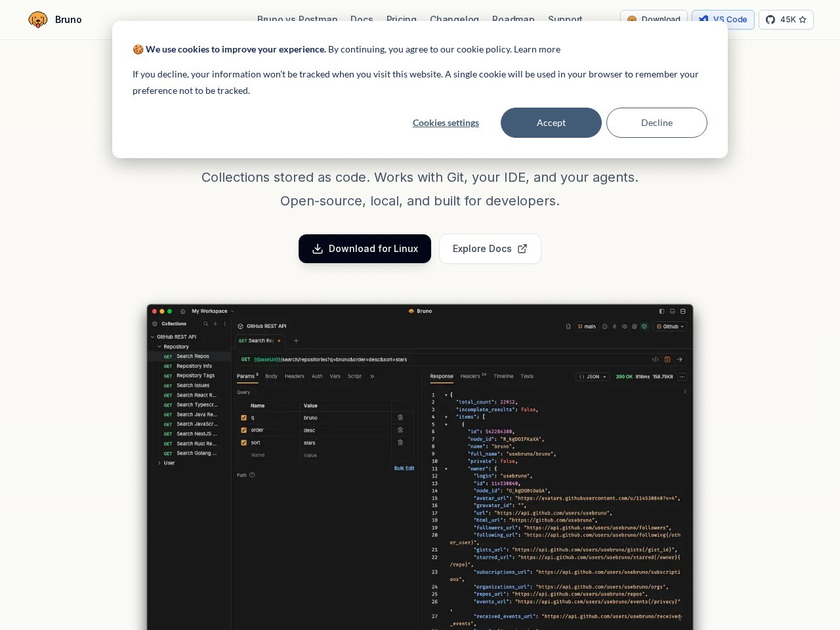Click the cube icon beside Collections title
Viewport: 840px width, 630px height.
coord(155,324)
